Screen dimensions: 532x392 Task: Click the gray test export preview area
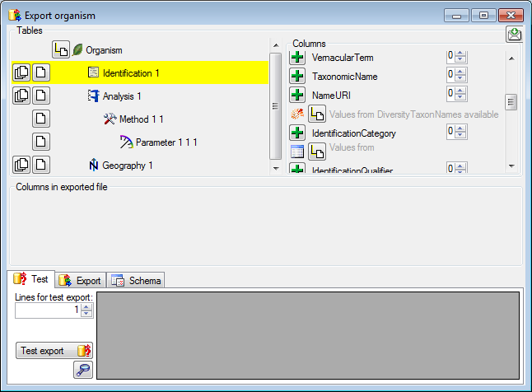(308, 336)
